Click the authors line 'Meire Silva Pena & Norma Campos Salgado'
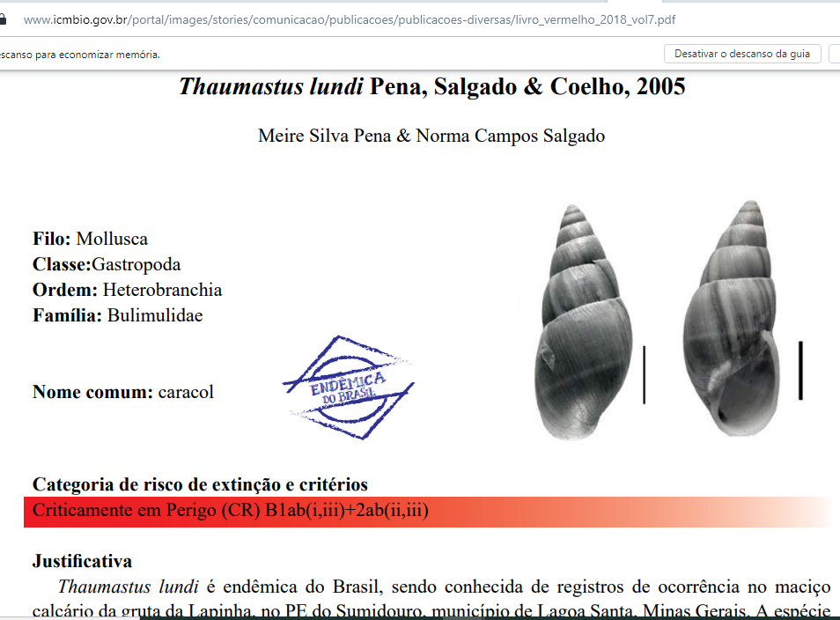 431,136
